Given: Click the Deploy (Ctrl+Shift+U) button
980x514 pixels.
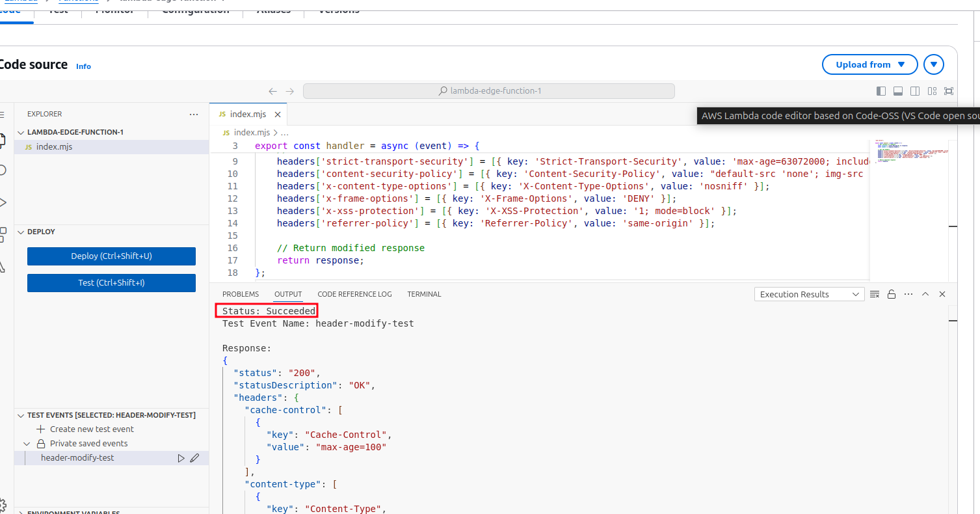Looking at the screenshot, I should click(111, 256).
